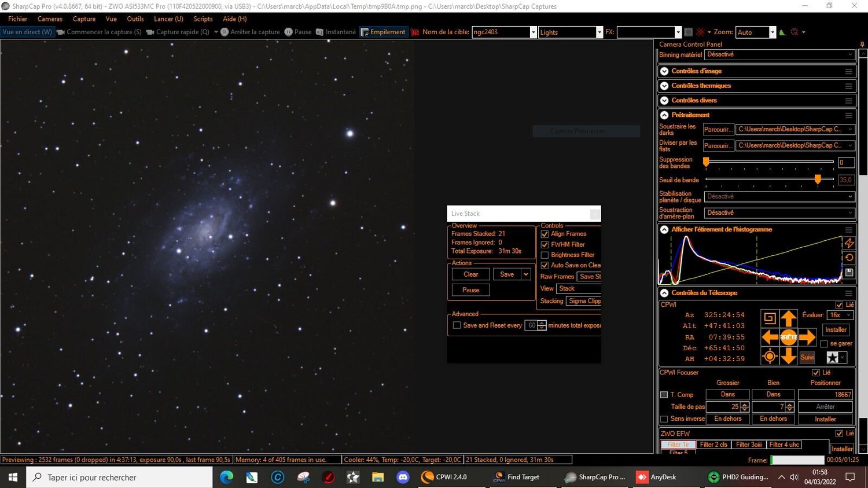Click the save icon beside the histogram

pos(849,272)
